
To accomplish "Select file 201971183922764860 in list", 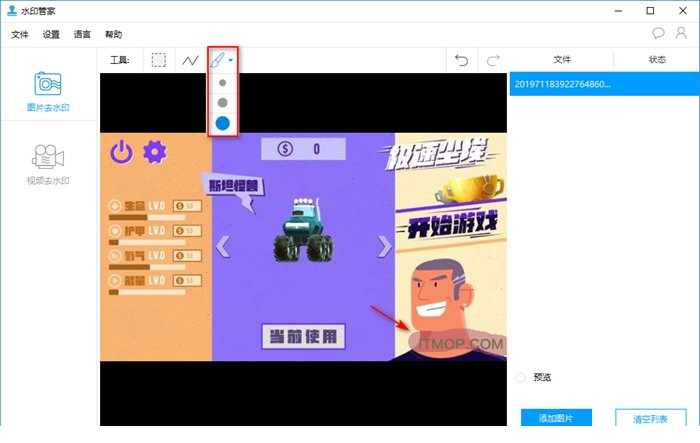I will tap(604, 84).
